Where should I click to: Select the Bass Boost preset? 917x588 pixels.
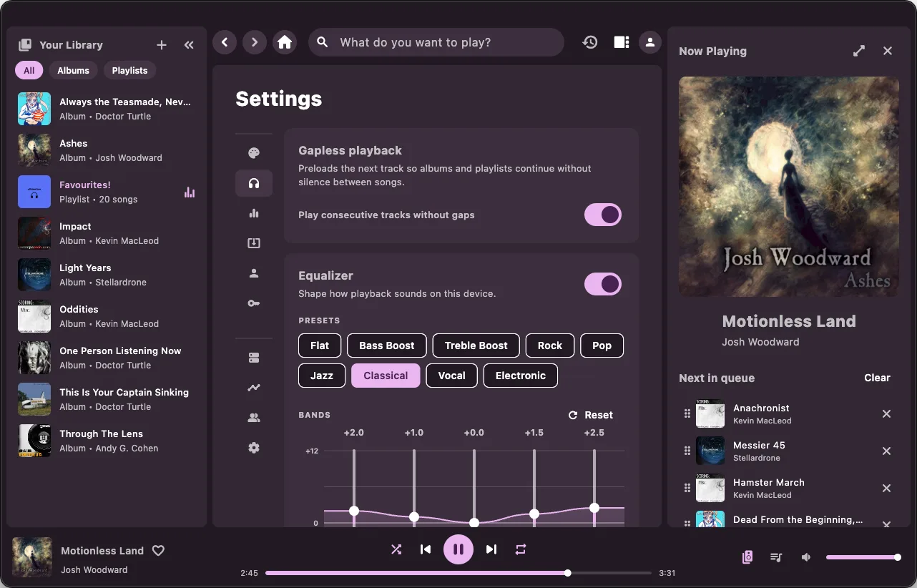[x=387, y=346]
